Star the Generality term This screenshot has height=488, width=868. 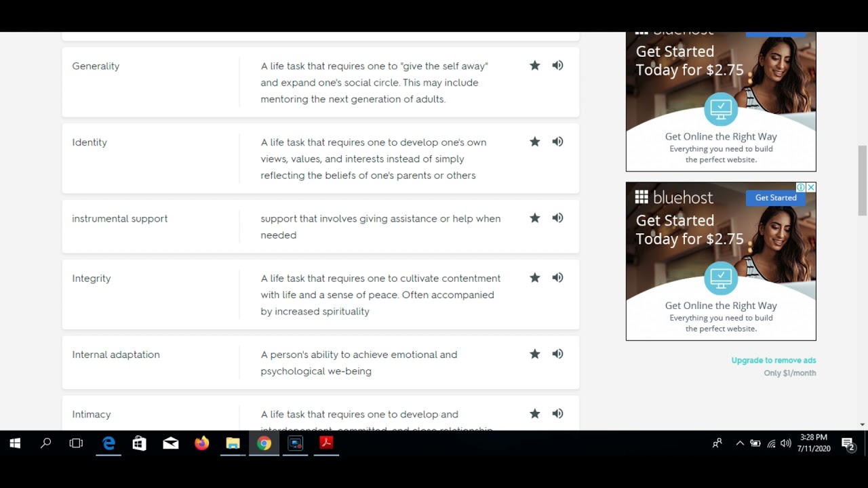535,66
